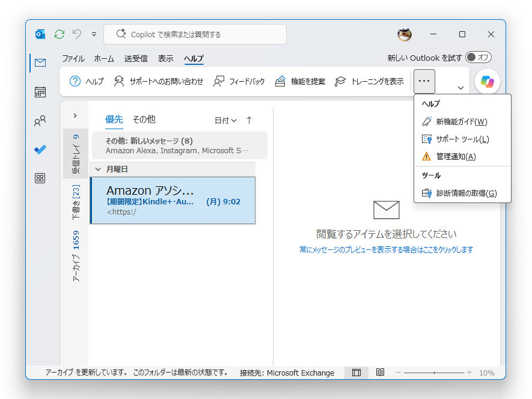532x399 pixels.
Task: Click the ribbon overflow three-dots button
Action: pos(424,82)
